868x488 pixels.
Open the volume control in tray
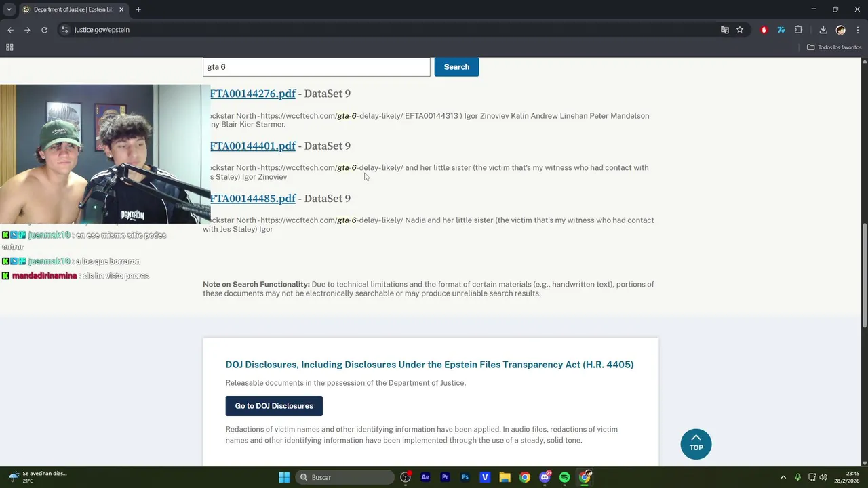point(823,477)
